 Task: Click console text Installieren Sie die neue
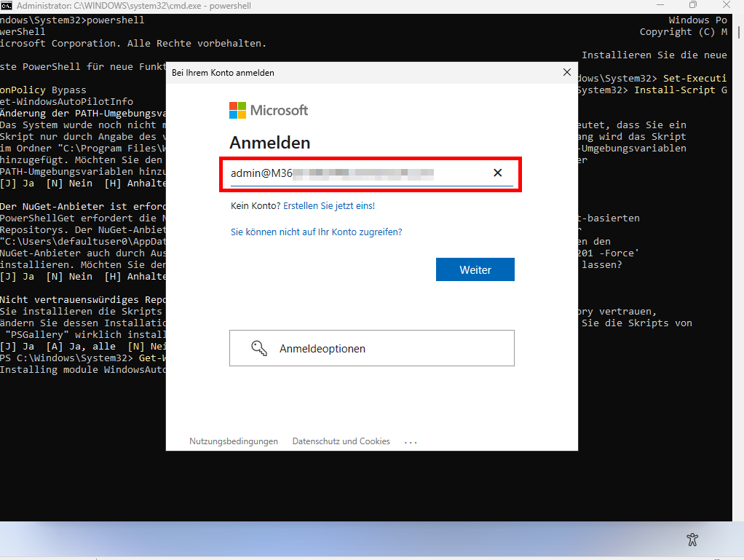point(654,55)
